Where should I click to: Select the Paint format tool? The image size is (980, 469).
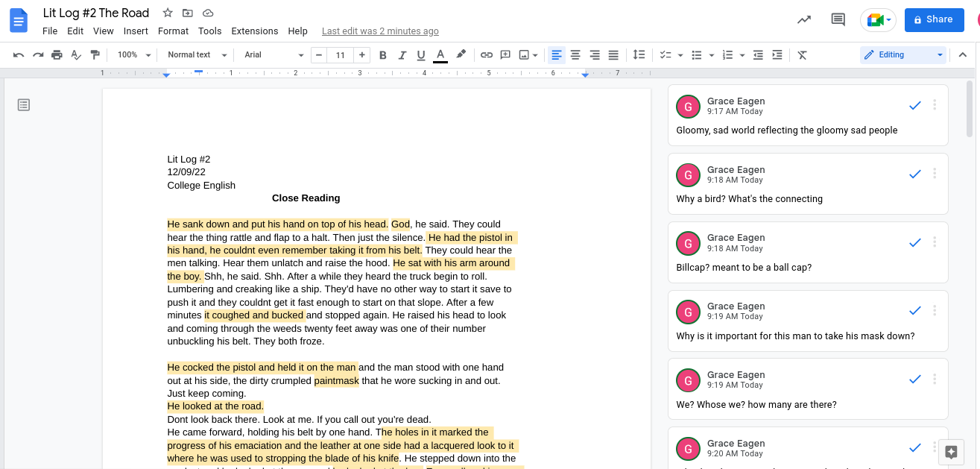95,55
